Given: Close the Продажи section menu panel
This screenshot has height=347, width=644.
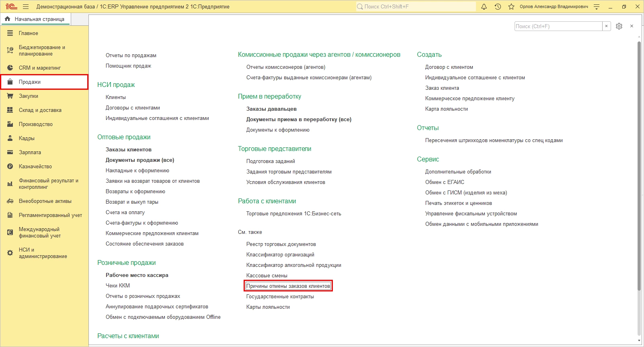Looking at the screenshot, I should point(632,26).
